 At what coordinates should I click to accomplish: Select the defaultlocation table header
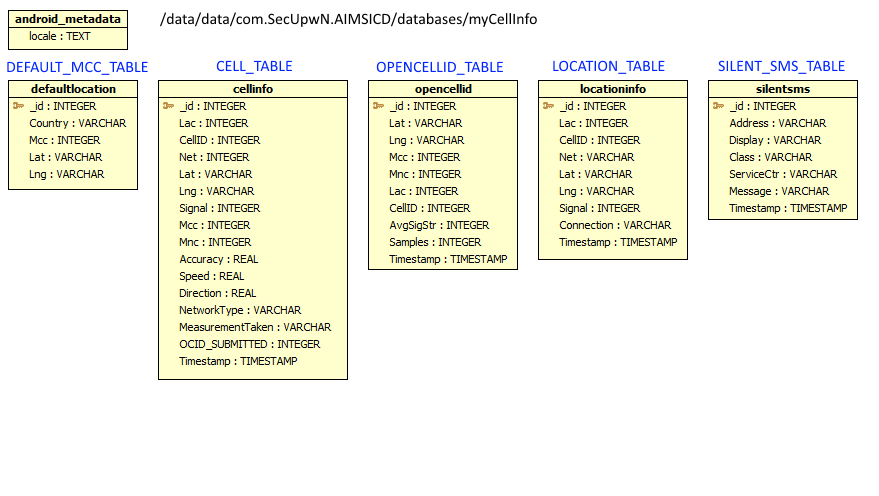coord(73,89)
